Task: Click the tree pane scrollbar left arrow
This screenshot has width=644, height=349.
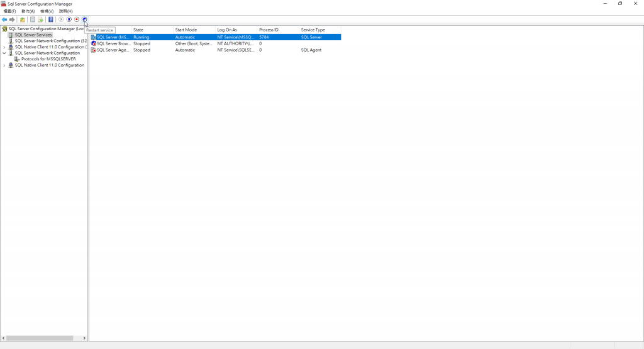Action: tap(3, 338)
